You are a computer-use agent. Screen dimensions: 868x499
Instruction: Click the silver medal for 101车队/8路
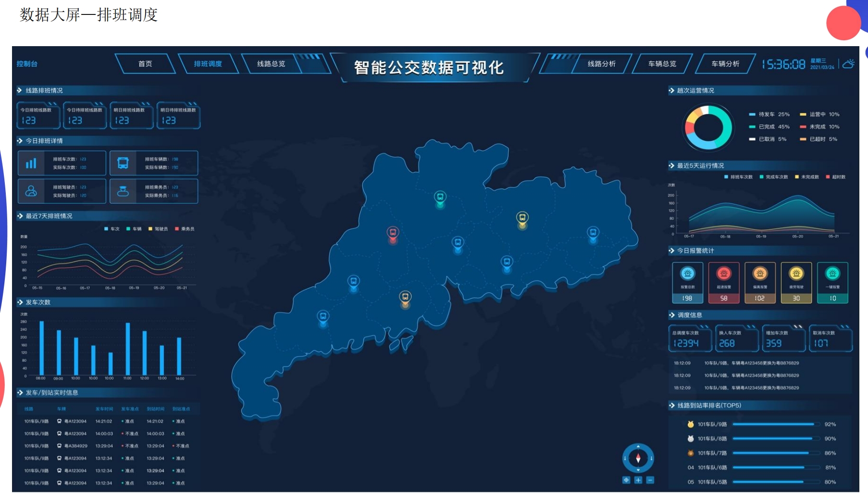tap(691, 438)
